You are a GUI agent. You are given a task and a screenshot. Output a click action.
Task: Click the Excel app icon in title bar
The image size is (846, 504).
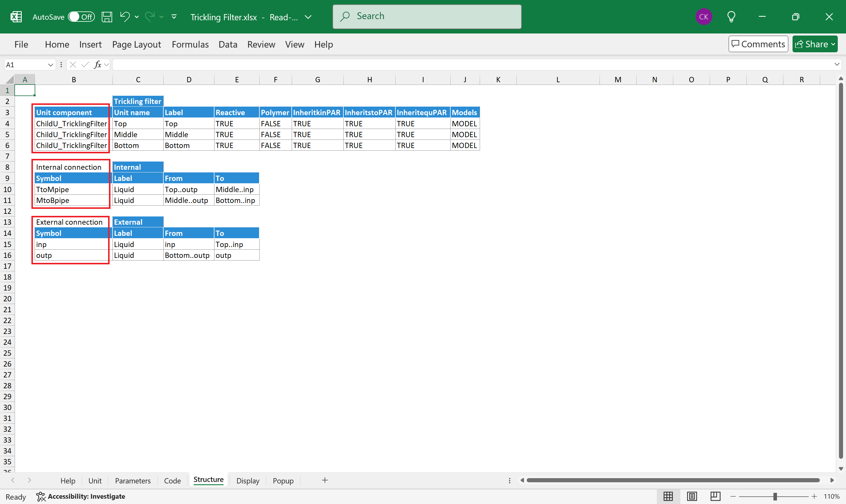[16, 17]
